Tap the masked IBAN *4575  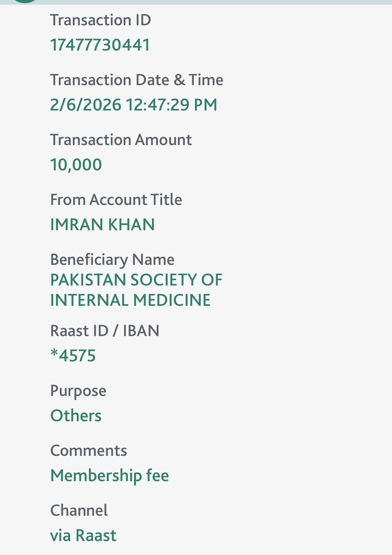pos(73,355)
